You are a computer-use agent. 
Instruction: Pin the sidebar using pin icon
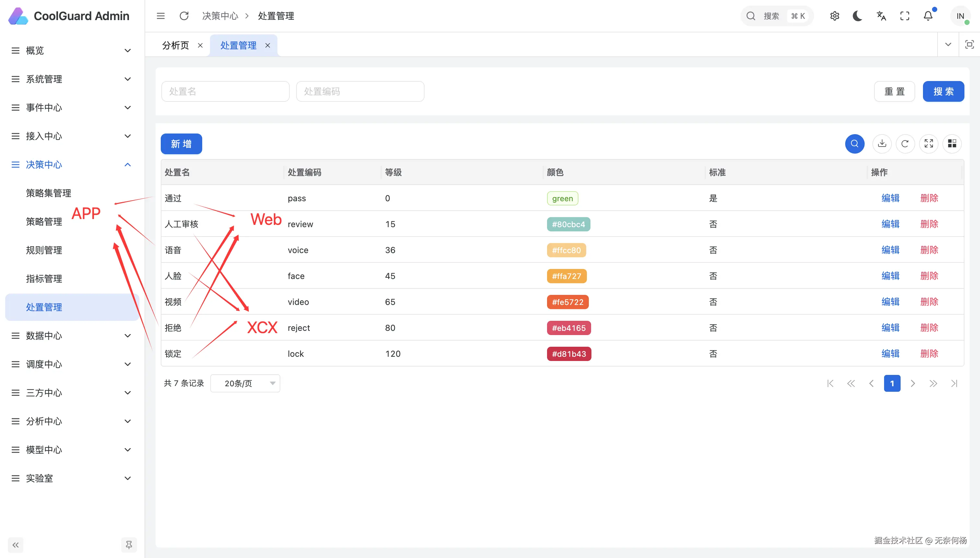click(129, 545)
